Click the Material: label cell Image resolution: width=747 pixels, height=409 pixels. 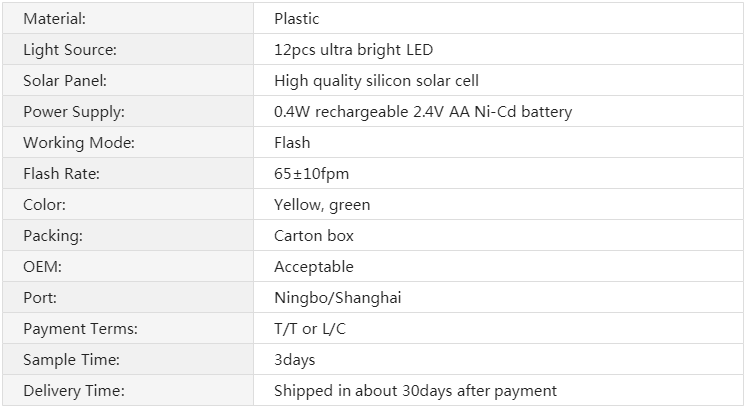(128, 19)
